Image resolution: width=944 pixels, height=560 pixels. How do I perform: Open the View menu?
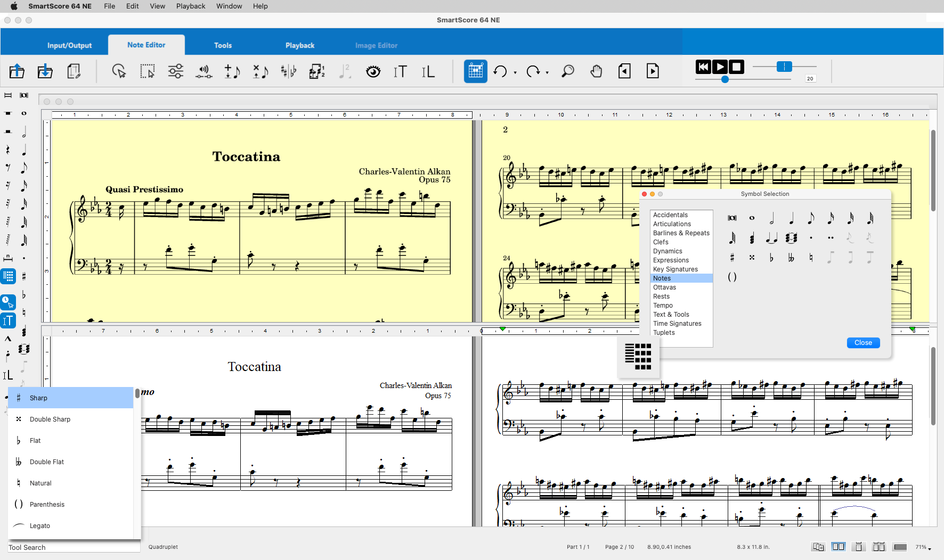point(157,6)
